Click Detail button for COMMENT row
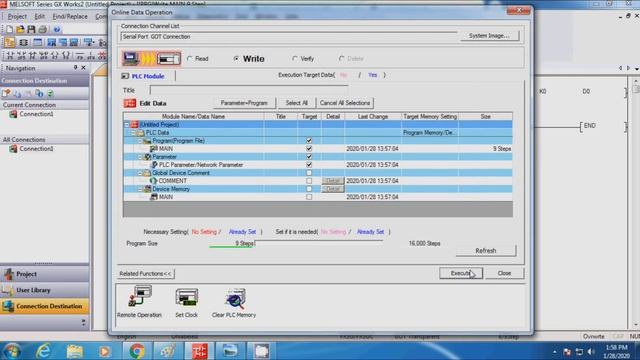This screenshot has height=360, width=640. pyautogui.click(x=333, y=181)
